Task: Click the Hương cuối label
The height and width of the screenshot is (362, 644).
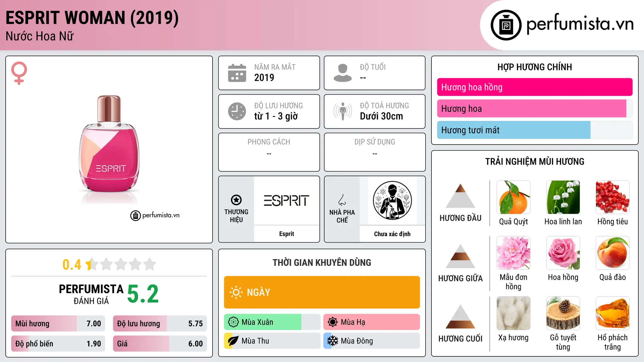Action: click(460, 338)
